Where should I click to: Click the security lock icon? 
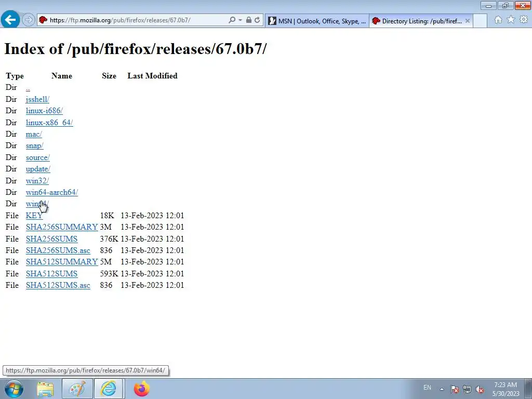(249, 20)
